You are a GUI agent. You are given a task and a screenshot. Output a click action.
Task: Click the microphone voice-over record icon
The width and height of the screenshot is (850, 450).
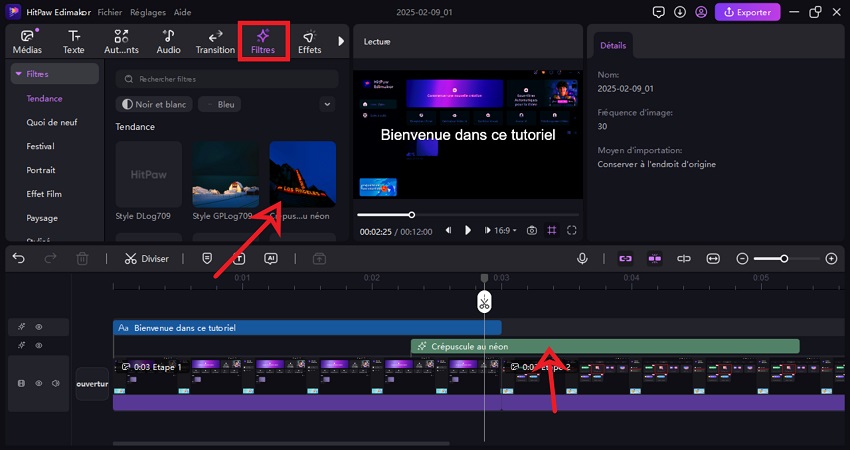[x=582, y=258]
